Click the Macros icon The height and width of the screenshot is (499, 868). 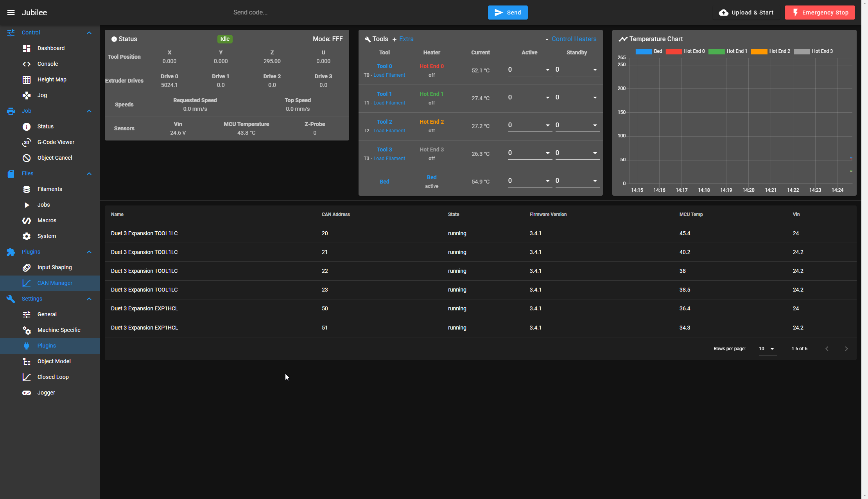tap(27, 221)
